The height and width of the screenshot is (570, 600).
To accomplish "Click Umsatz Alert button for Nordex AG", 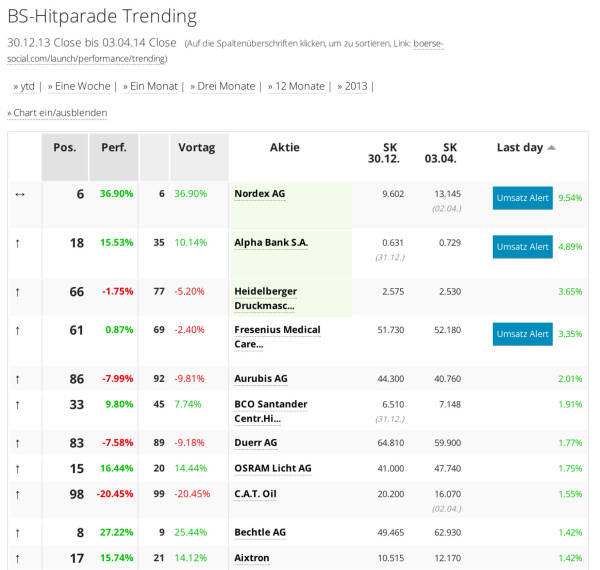I will point(523,198).
